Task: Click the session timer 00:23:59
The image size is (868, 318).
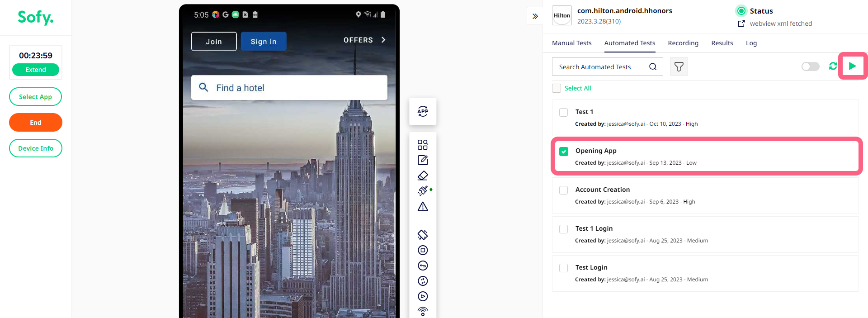Action: [x=36, y=56]
